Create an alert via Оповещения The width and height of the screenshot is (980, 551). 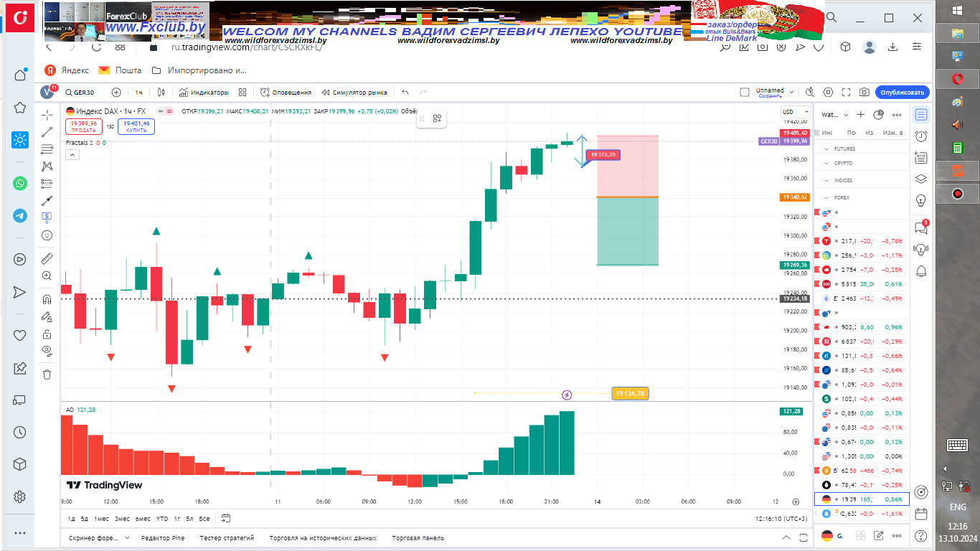tap(286, 93)
